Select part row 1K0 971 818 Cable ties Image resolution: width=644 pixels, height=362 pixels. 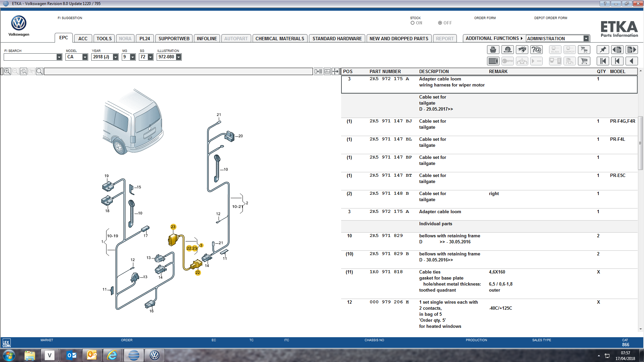coord(489,284)
